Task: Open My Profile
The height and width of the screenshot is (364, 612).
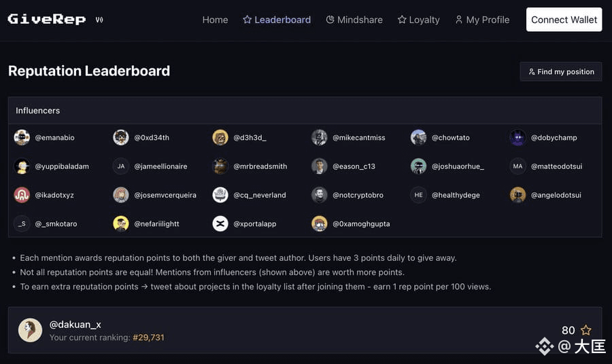Action: click(482, 20)
